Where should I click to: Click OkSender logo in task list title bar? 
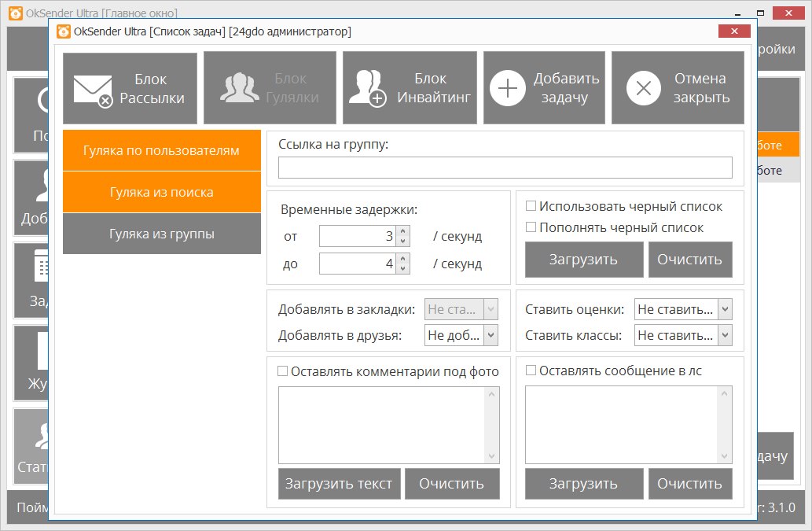(x=64, y=31)
